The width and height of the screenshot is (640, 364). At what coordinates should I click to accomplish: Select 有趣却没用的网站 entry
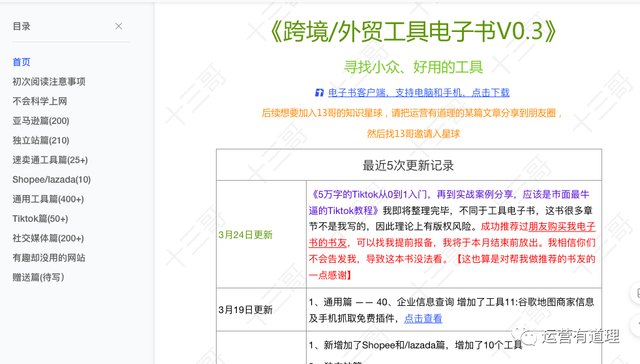click(x=49, y=258)
